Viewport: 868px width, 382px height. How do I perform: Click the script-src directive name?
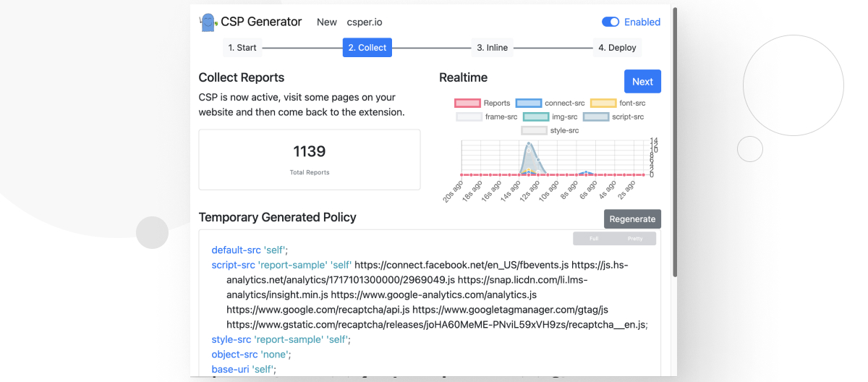(x=233, y=265)
